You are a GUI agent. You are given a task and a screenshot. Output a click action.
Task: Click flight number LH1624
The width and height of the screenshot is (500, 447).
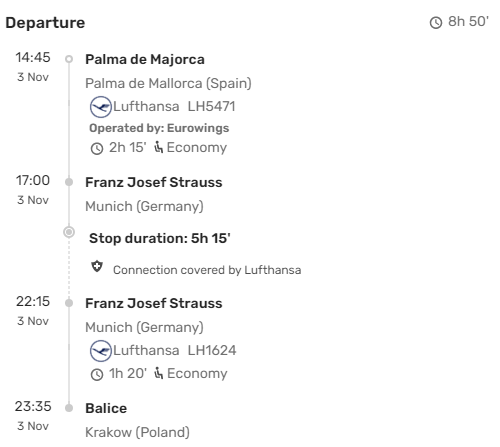pyautogui.click(x=212, y=350)
